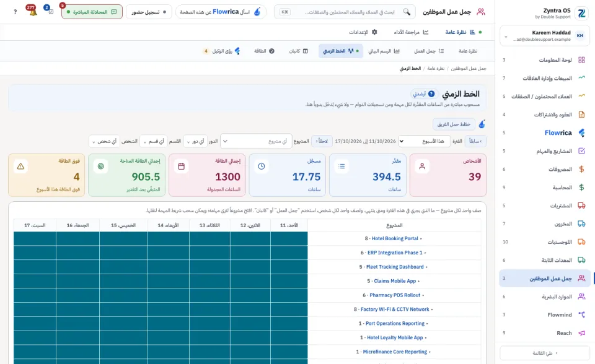Open لوحة المعلومات dashboard in sidebar
Viewport: 595px width, 364px height.
click(545, 60)
